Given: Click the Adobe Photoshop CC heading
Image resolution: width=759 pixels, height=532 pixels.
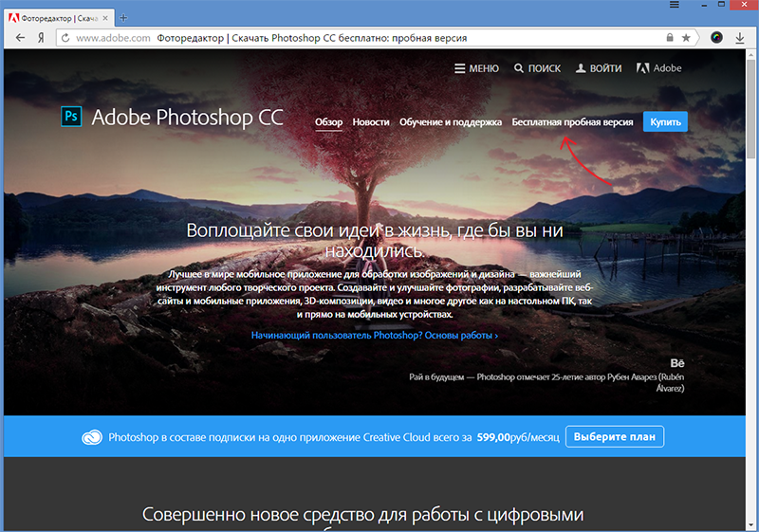Looking at the screenshot, I should click(187, 118).
